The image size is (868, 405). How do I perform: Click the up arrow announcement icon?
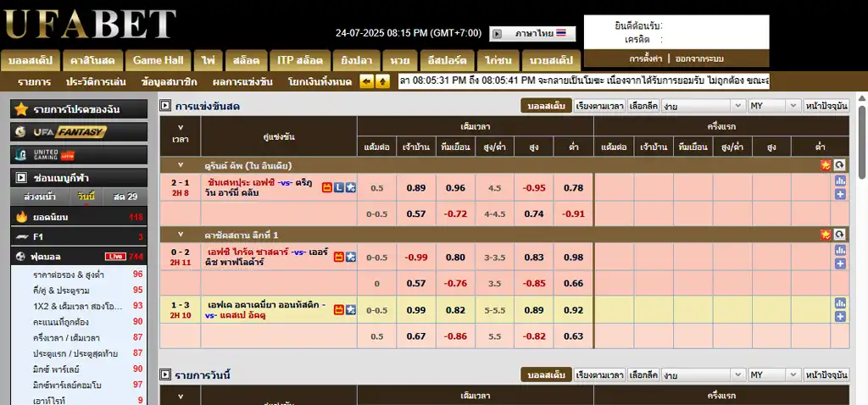(382, 81)
